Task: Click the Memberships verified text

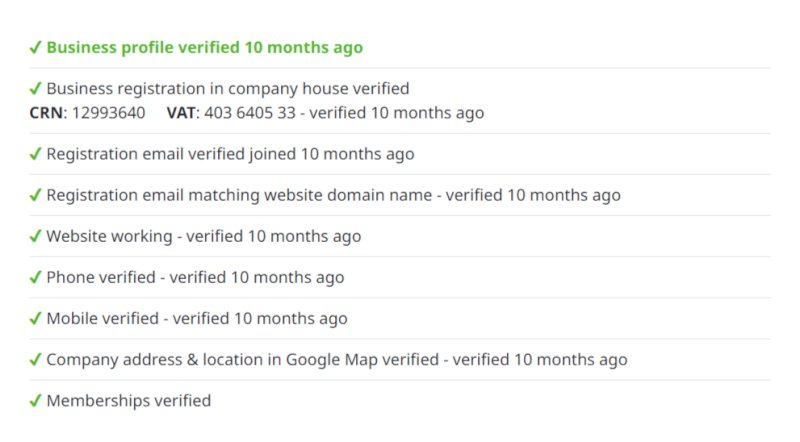Action: click(129, 401)
